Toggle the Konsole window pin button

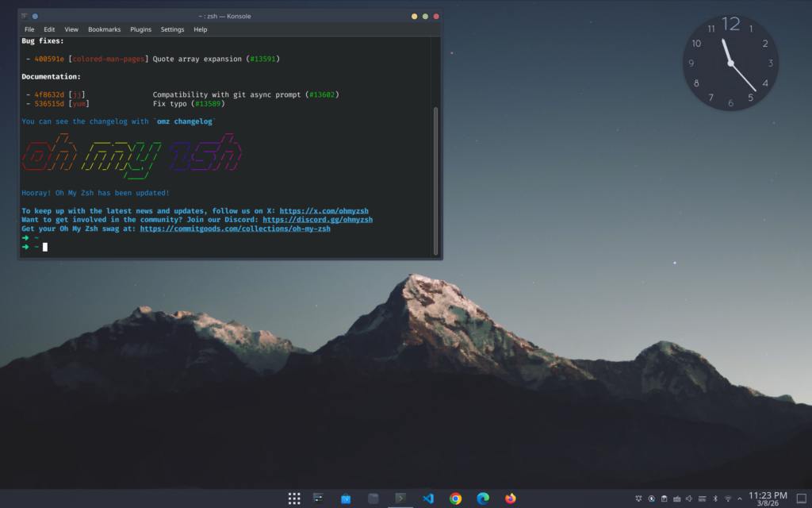[x=35, y=16]
